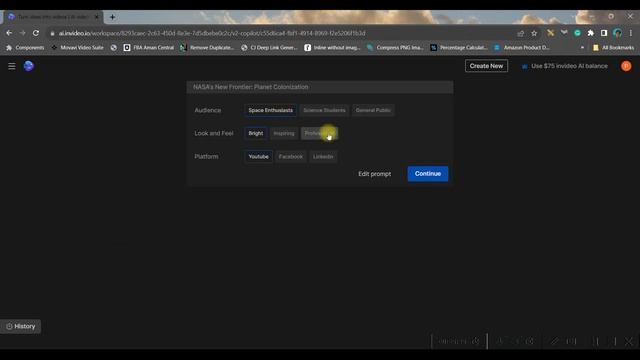
Task: Click Edit prompt
Action: (x=374, y=174)
